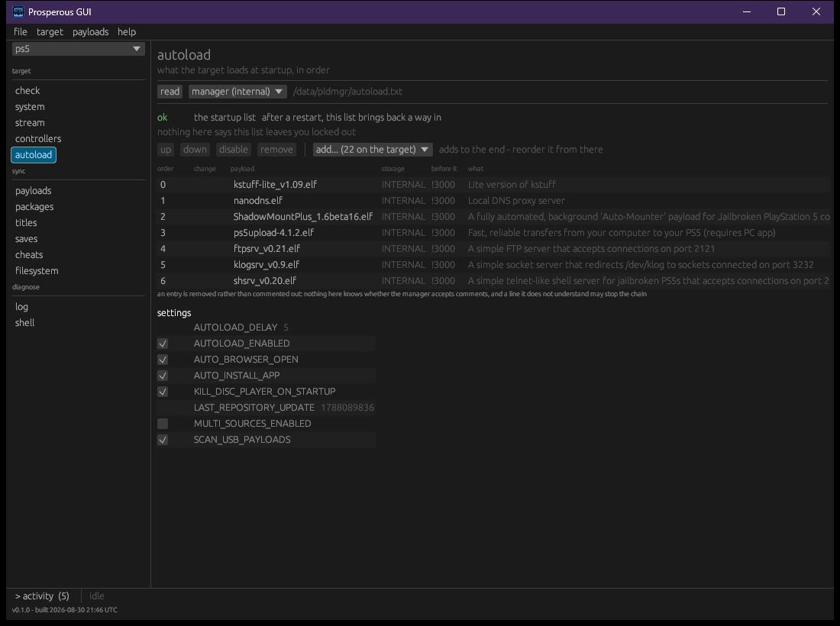Click the disable button
This screenshot has width=840, height=626.
pos(234,150)
